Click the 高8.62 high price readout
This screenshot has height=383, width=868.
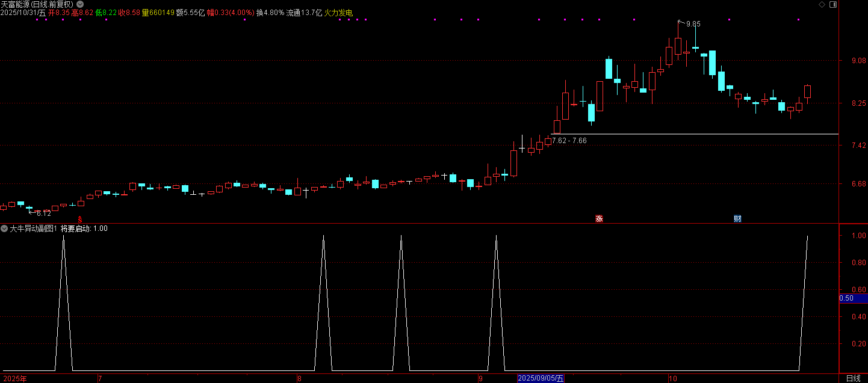tap(82, 13)
